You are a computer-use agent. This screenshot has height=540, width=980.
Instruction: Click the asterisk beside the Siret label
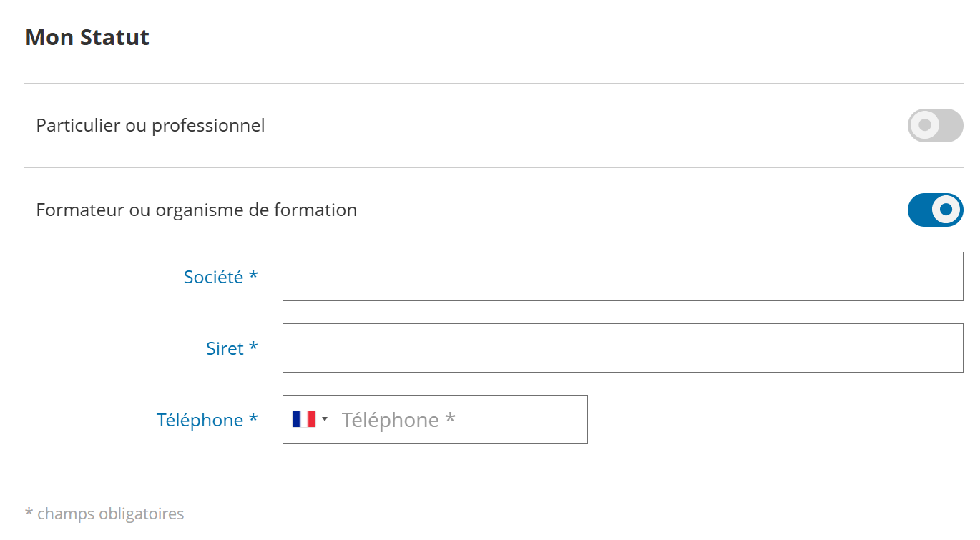coord(253,348)
